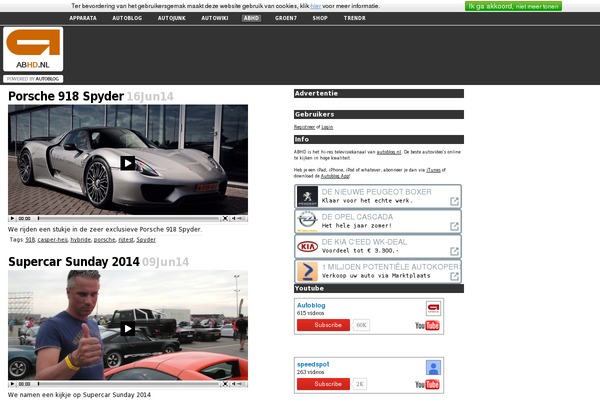Open external link icon on Opel Cascada ad
600x400 pixels.
click(454, 226)
